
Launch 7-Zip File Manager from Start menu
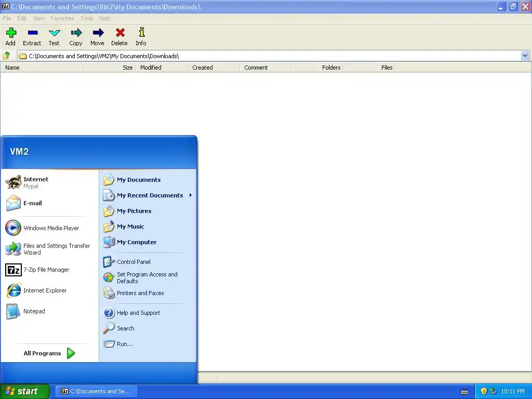[37, 270]
